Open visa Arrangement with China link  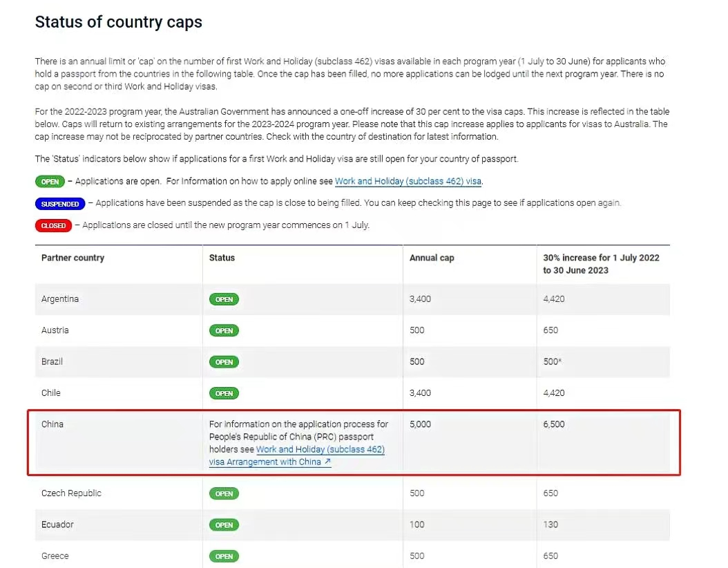[x=270, y=462]
